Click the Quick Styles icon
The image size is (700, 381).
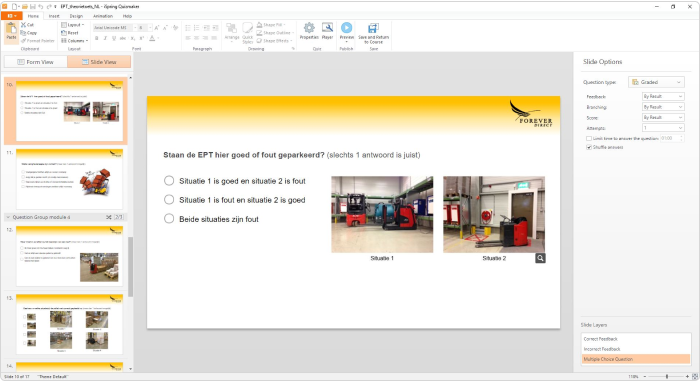247,29
